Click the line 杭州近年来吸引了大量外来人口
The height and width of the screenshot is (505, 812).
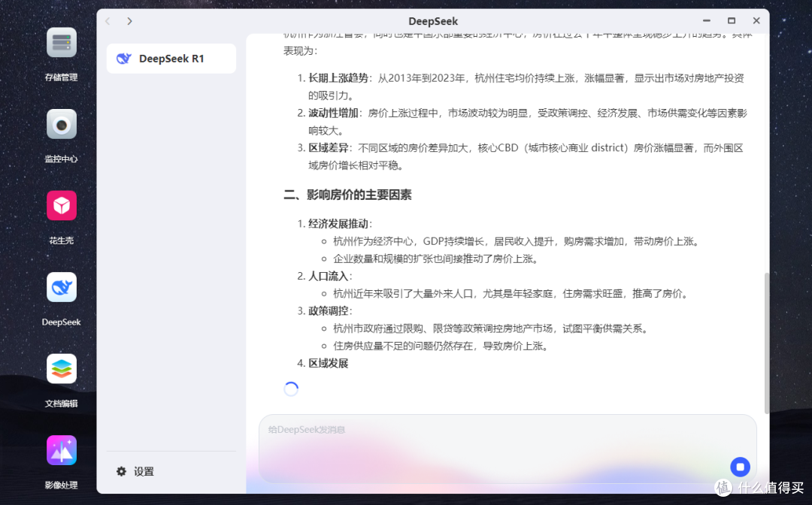click(512, 294)
